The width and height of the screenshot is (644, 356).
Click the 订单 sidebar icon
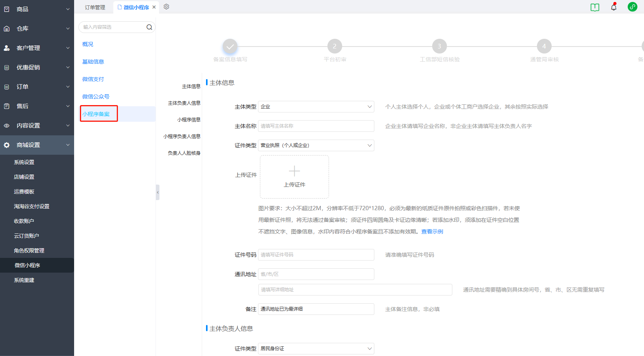(x=7, y=86)
